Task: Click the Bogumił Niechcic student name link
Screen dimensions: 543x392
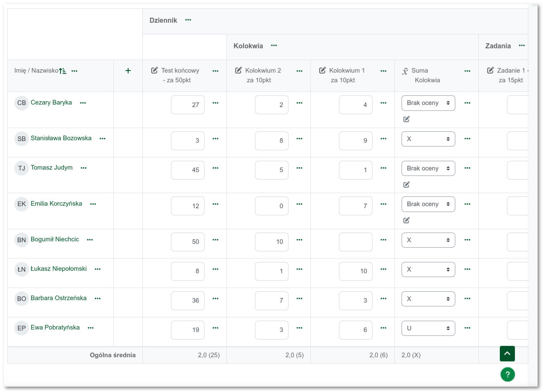Action: coord(55,239)
